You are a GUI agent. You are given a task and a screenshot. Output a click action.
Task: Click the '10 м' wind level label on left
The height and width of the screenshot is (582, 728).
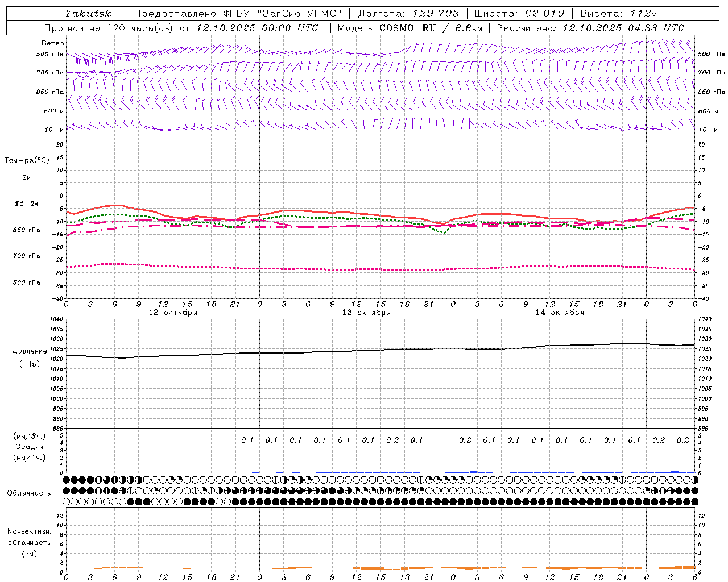pos(55,130)
